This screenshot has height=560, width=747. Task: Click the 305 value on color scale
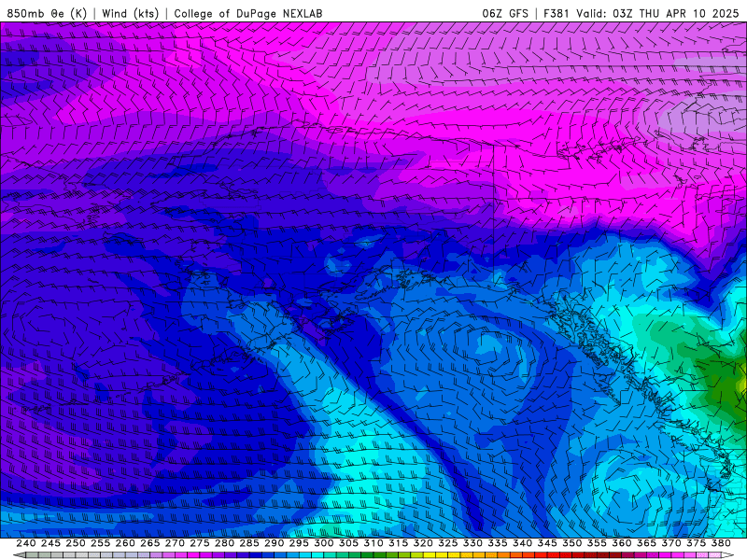pyautogui.click(x=348, y=543)
